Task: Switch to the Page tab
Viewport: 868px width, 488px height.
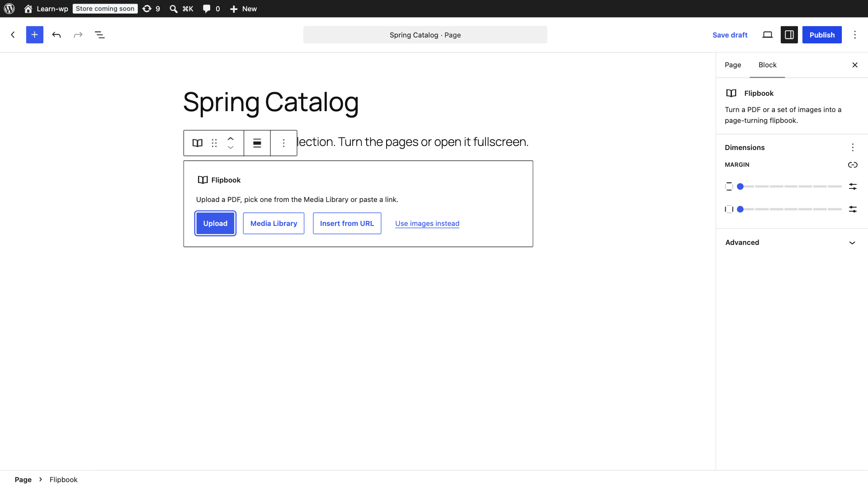Action: pyautogui.click(x=733, y=65)
